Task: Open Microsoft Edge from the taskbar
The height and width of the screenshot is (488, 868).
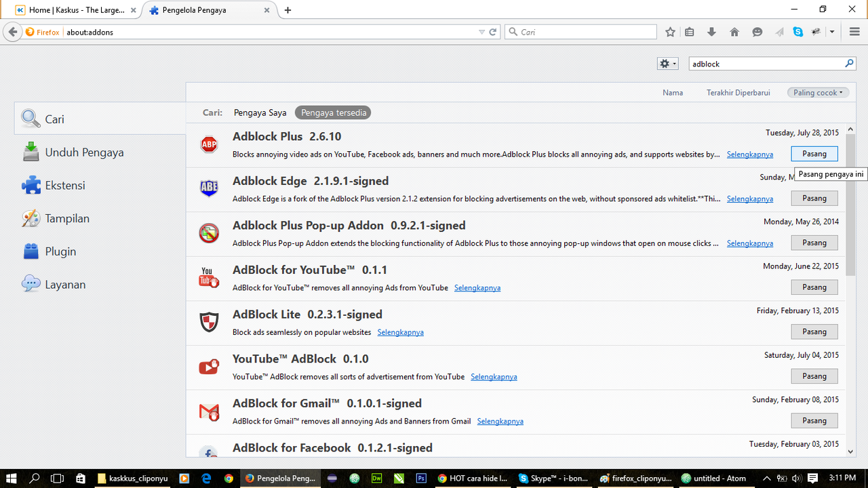Action: click(x=207, y=478)
